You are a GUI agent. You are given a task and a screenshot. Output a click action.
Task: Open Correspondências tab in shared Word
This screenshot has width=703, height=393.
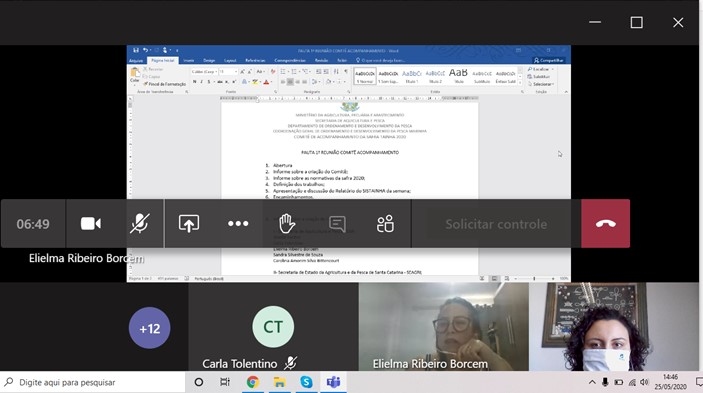pos(290,60)
